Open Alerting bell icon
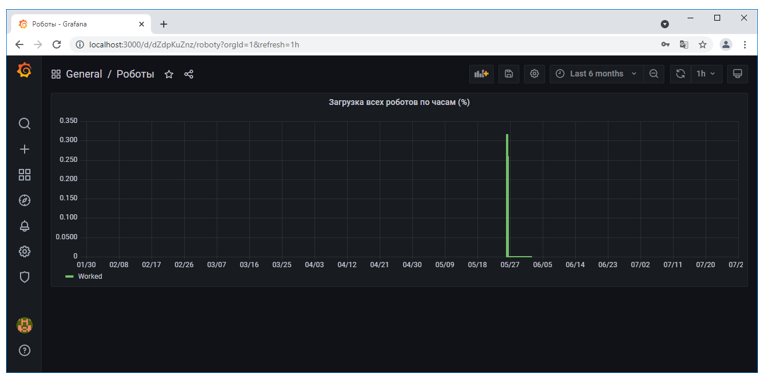Viewport: 769px width, 385px height. click(25, 226)
